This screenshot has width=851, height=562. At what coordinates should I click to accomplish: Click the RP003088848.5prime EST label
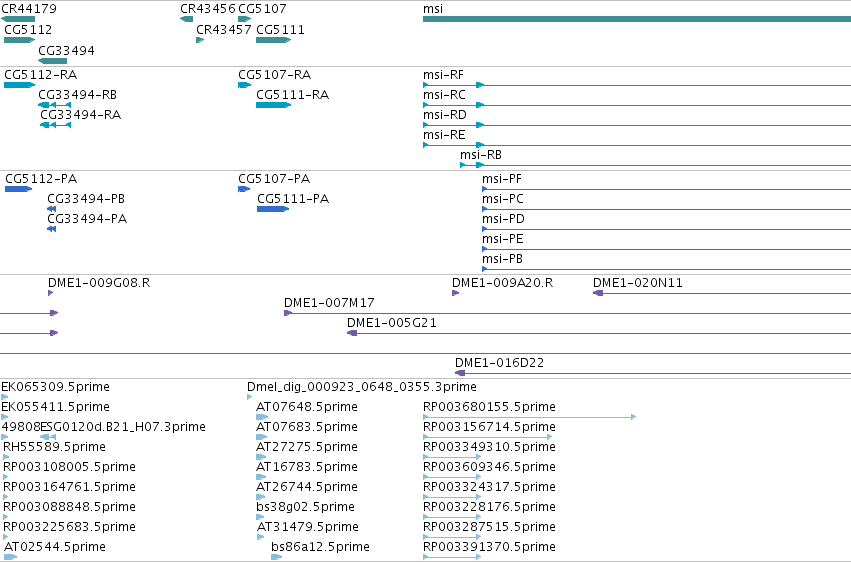coord(69,508)
